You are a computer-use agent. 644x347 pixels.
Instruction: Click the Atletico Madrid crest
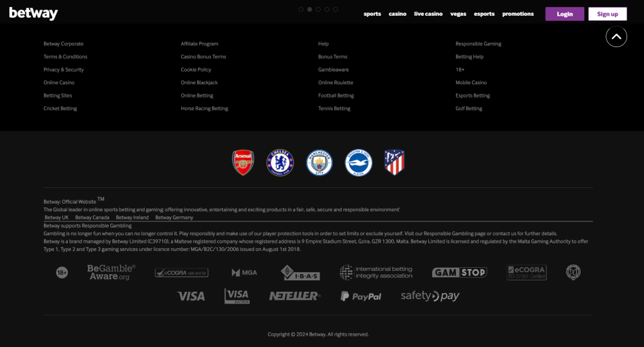point(394,163)
